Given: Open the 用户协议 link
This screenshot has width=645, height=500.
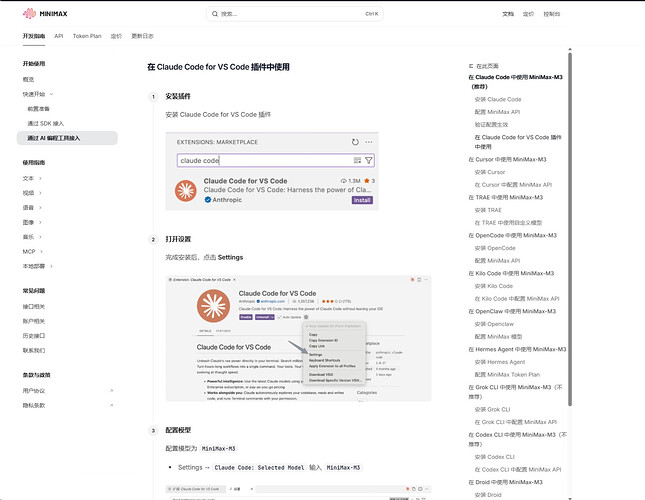Looking at the screenshot, I should (x=34, y=391).
